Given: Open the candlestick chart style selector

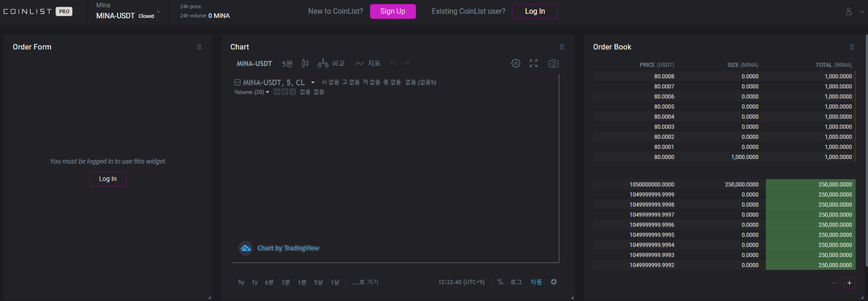Looking at the screenshot, I should point(305,64).
